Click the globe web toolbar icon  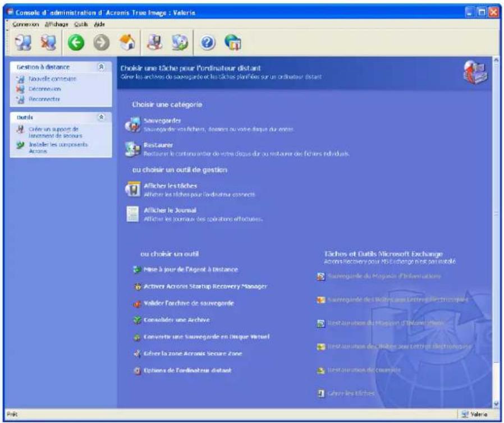(233, 42)
